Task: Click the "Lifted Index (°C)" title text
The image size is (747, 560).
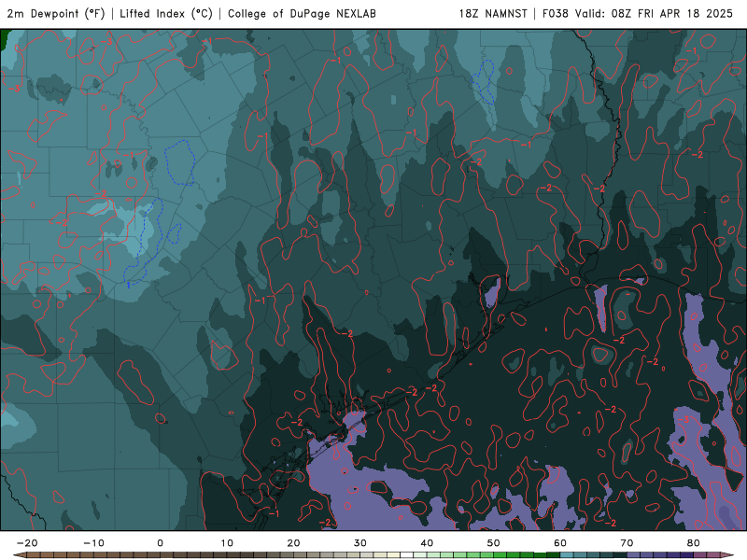Action: (166, 14)
